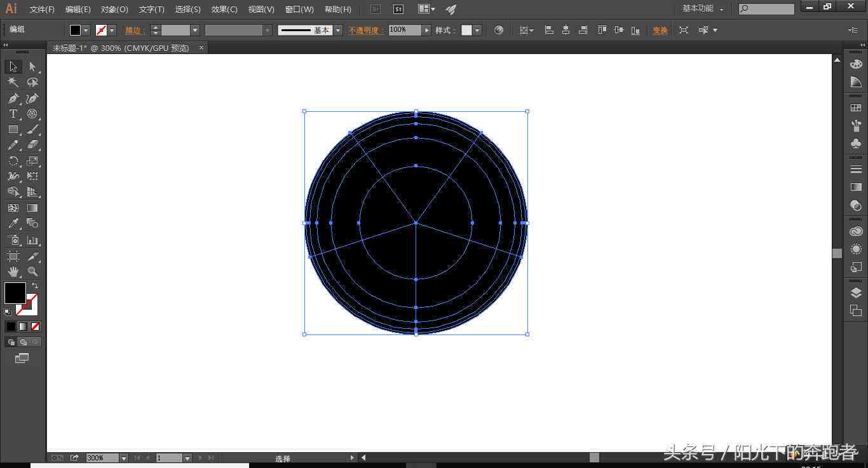868x468 pixels.
Task: Select the Symbol Sprayer tool
Action: point(13,240)
